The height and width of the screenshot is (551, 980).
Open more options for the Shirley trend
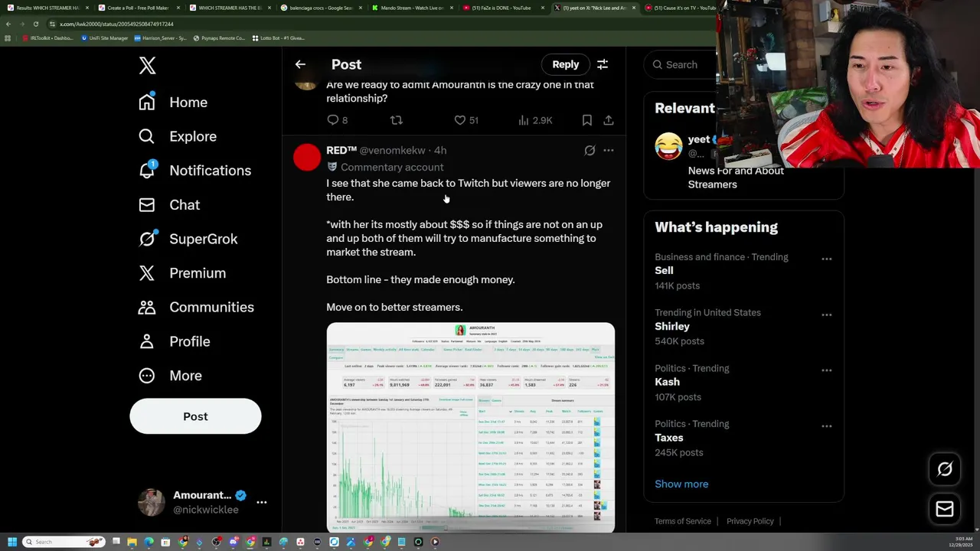pos(826,315)
